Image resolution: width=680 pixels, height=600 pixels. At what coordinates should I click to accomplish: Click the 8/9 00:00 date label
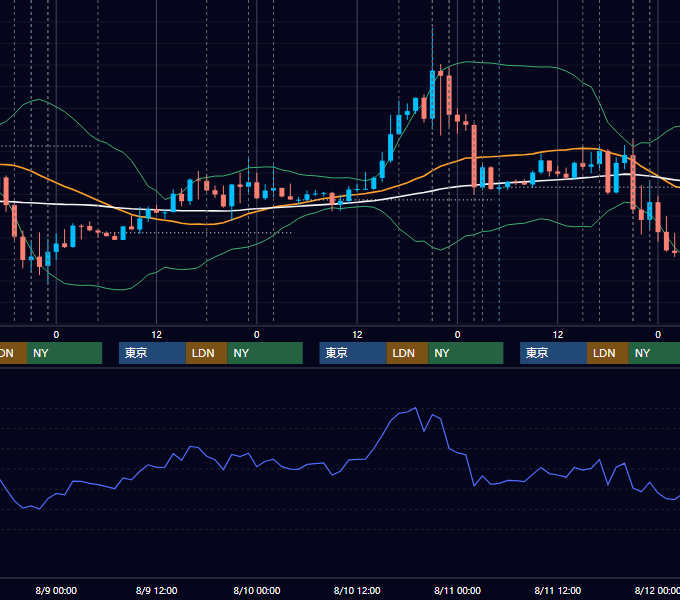56,590
